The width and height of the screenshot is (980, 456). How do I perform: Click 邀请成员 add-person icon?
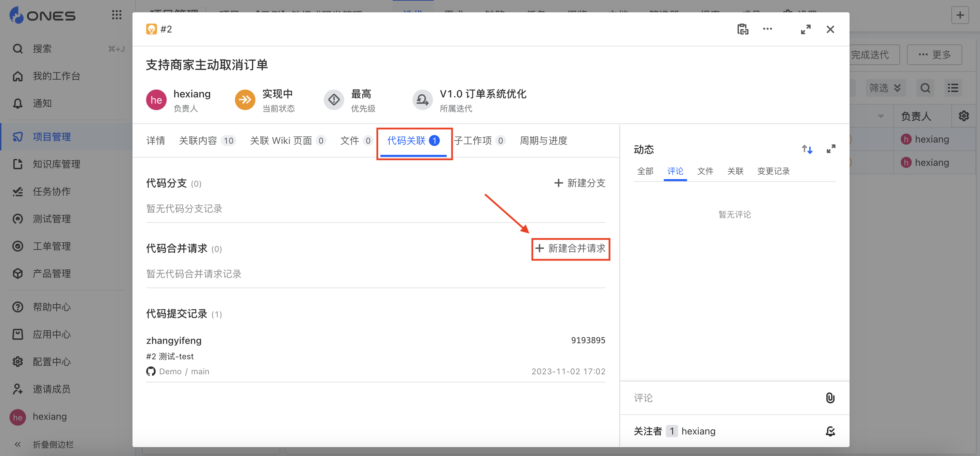(18, 389)
